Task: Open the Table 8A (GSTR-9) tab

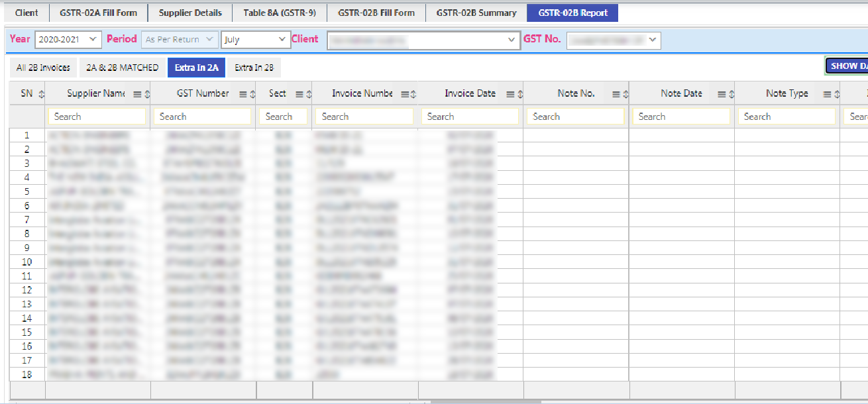Action: coord(280,13)
